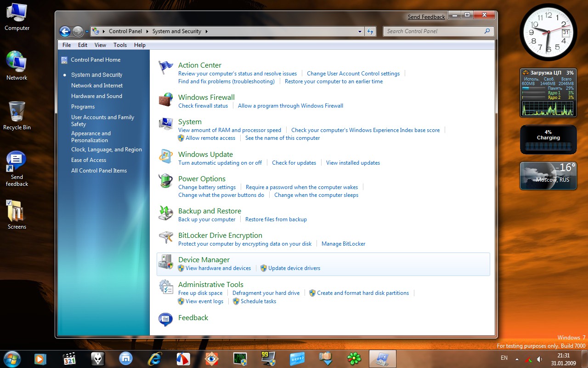Open Windows Media Player on taskbar
588x368 pixels.
click(40, 358)
